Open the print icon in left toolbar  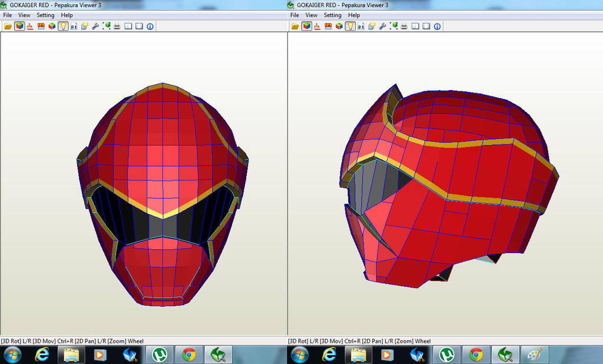117,26
